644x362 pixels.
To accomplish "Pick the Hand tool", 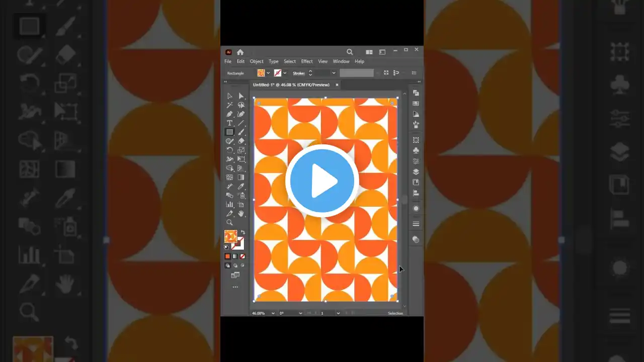I will point(241,214).
